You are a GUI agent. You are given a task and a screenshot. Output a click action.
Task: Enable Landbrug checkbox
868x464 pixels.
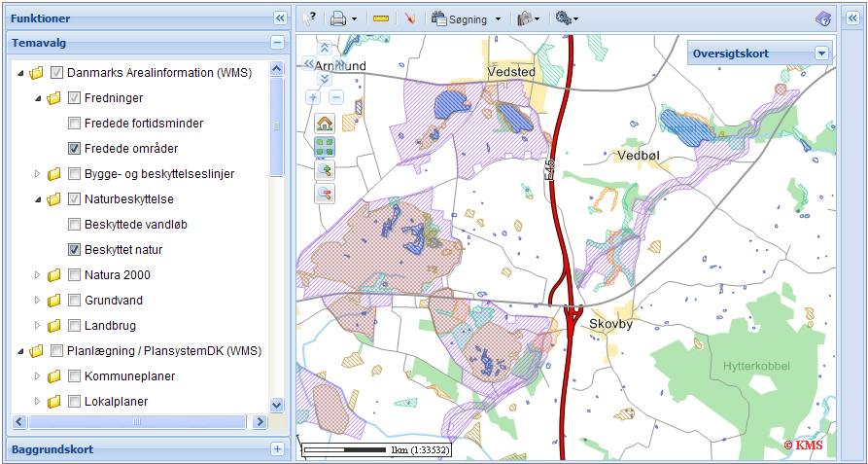pyautogui.click(x=74, y=326)
